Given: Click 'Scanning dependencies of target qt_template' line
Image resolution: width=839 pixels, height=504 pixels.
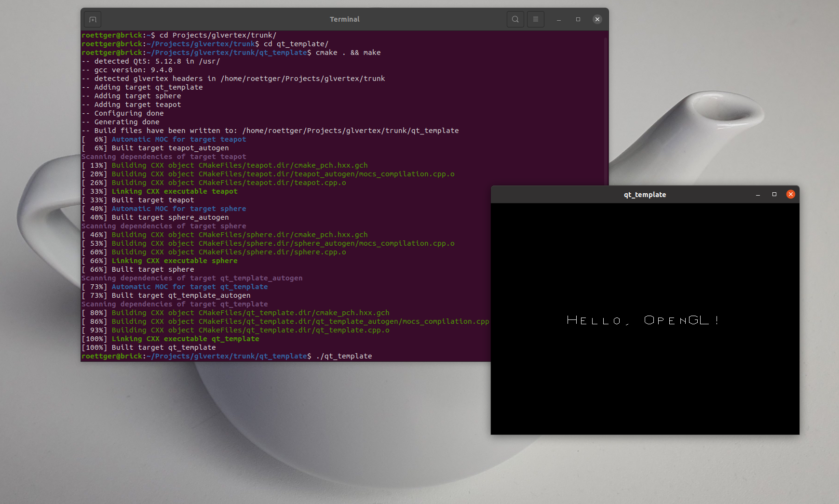Looking at the screenshot, I should click(x=175, y=304).
